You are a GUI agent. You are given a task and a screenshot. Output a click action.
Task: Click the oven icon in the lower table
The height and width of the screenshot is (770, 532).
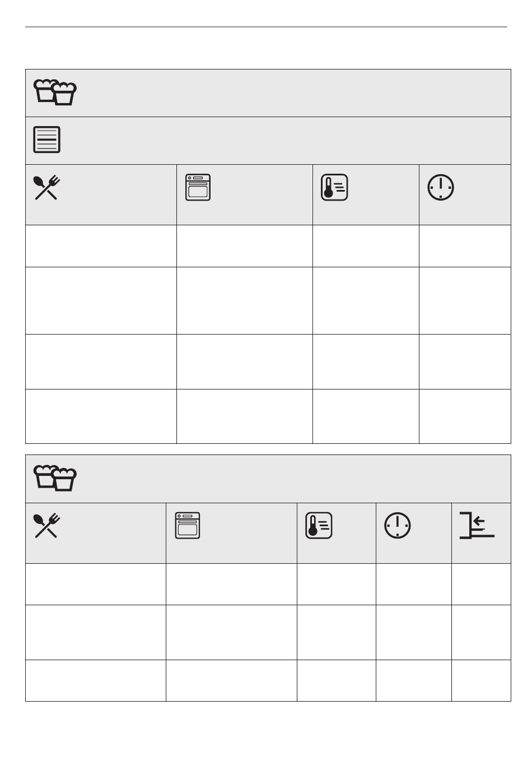[187, 526]
